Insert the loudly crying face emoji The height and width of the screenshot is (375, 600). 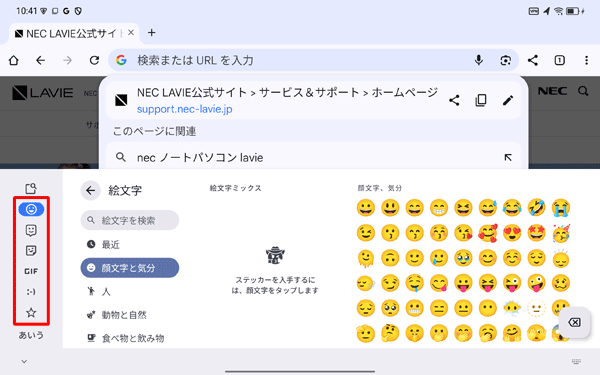pos(561,208)
